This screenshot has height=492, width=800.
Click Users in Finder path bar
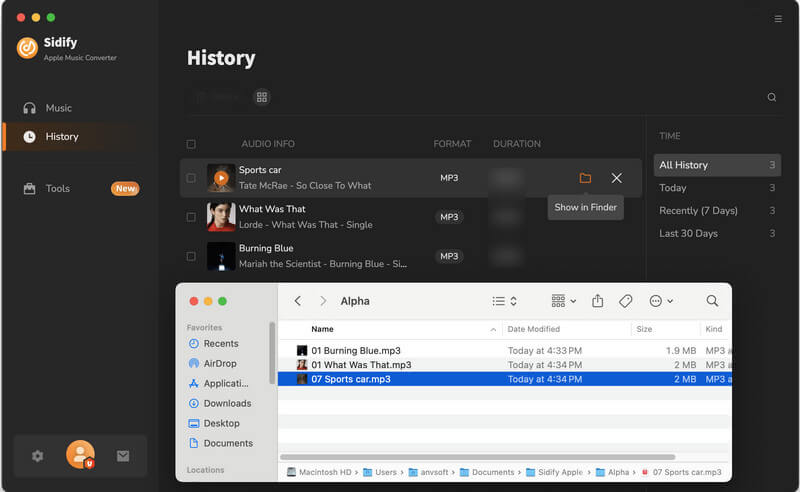tap(380, 472)
